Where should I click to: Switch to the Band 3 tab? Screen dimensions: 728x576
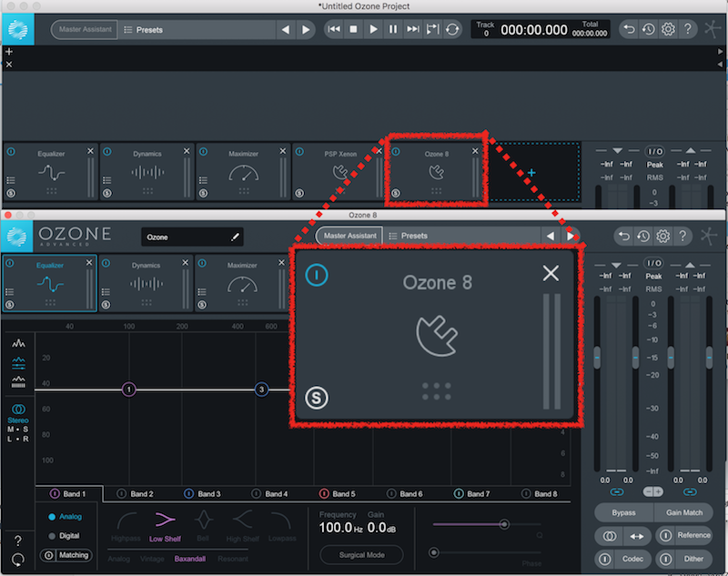[202, 494]
